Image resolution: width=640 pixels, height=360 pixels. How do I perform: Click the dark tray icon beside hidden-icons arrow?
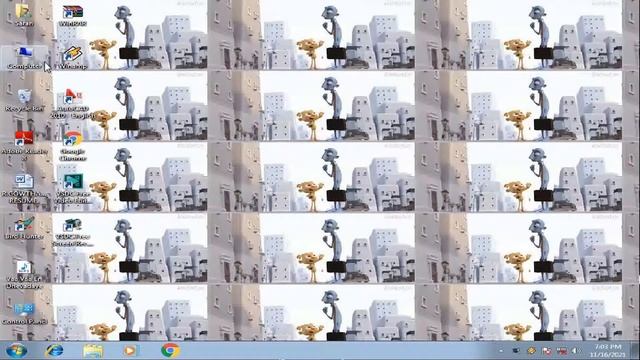pyautogui.click(x=516, y=351)
